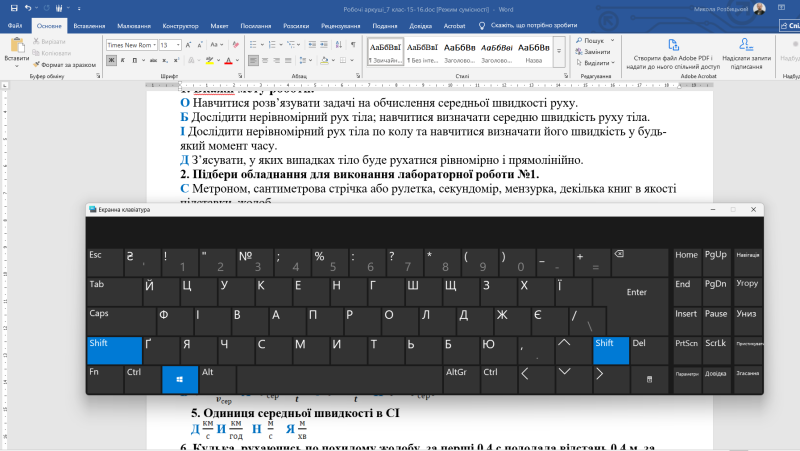Viewport: 800px width, 451px height.
Task: Click the Paste (Вставити) clipboard icon
Action: click(17, 45)
